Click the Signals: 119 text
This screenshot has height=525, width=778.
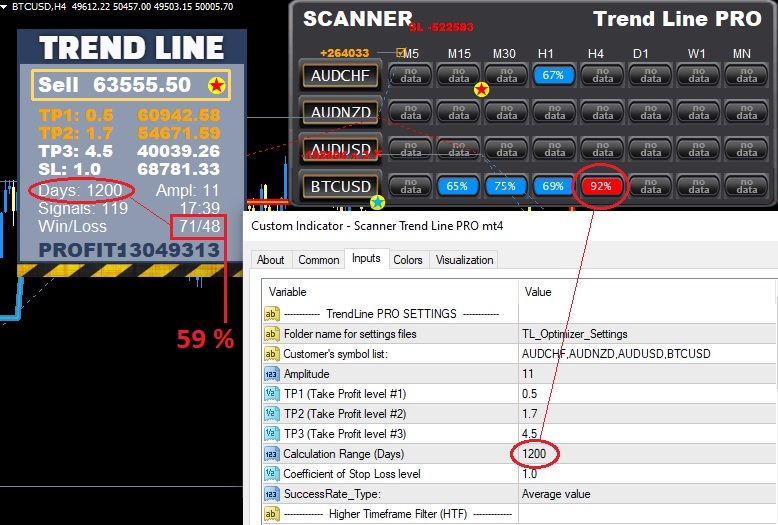pos(83,208)
